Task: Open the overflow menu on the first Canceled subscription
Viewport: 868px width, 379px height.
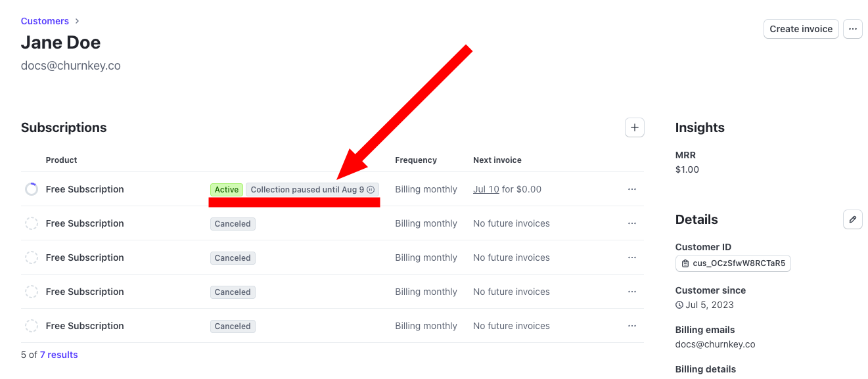Action: (631, 223)
